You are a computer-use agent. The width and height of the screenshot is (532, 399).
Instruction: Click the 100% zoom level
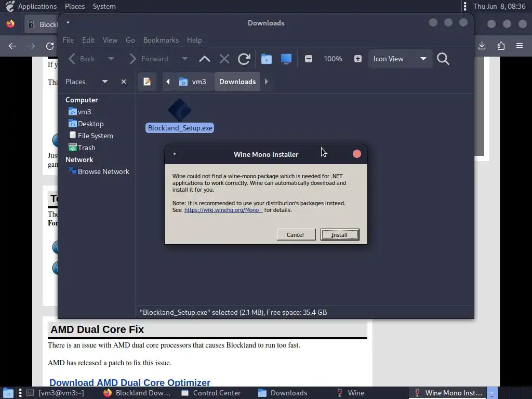pos(333,59)
